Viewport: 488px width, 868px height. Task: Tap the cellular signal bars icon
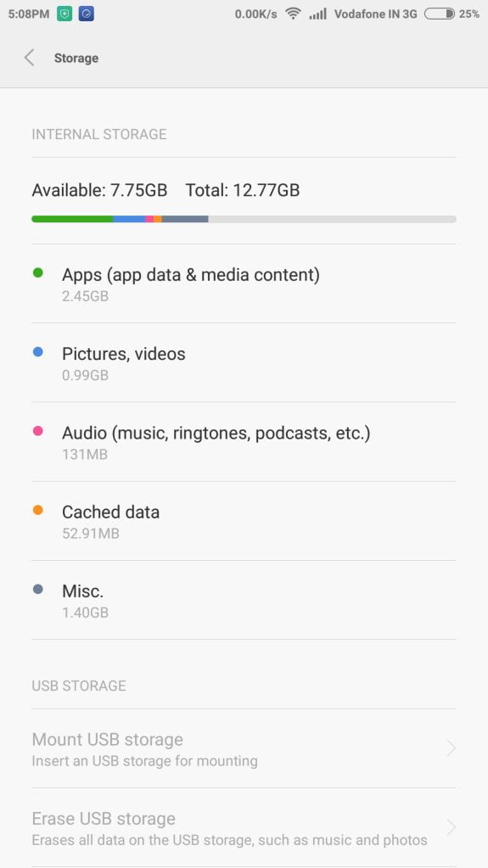(318, 14)
